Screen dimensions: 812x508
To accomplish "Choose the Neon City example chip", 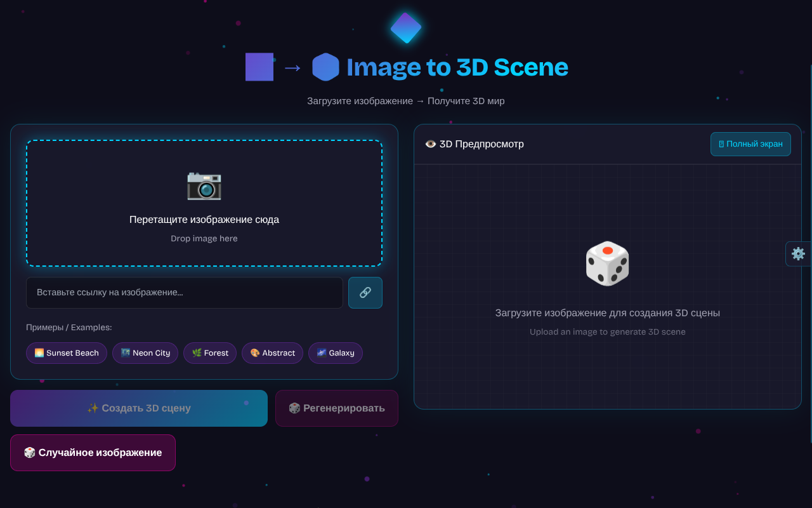I will 145,353.
